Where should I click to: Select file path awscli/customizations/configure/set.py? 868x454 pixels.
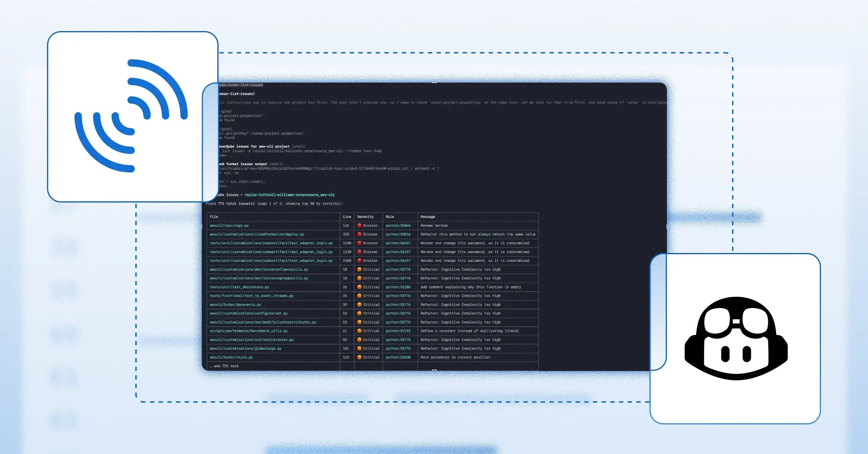[249, 313]
